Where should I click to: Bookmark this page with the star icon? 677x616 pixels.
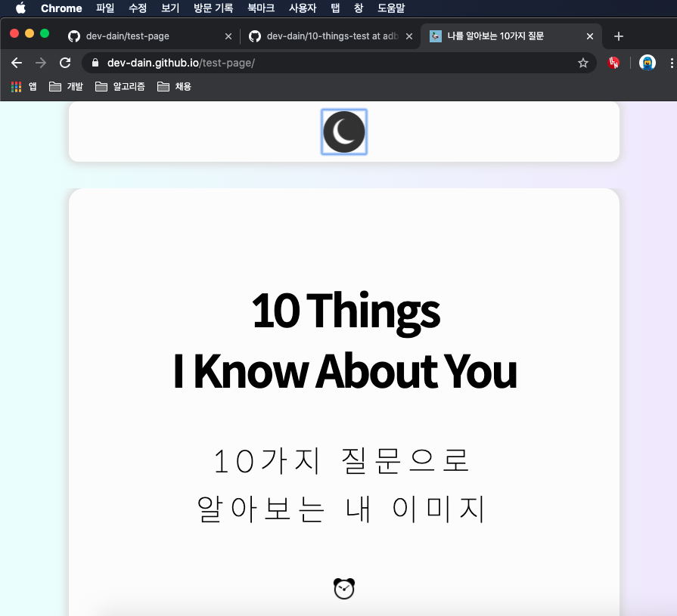tap(583, 63)
